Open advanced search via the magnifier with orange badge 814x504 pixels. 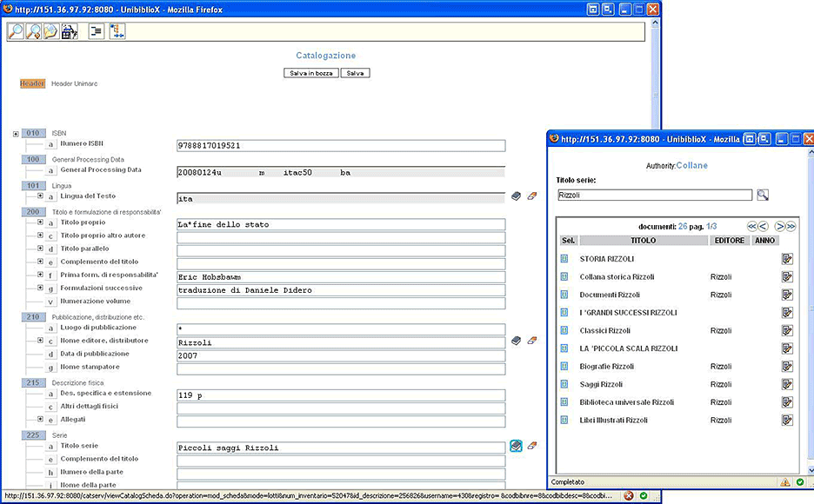point(33,31)
